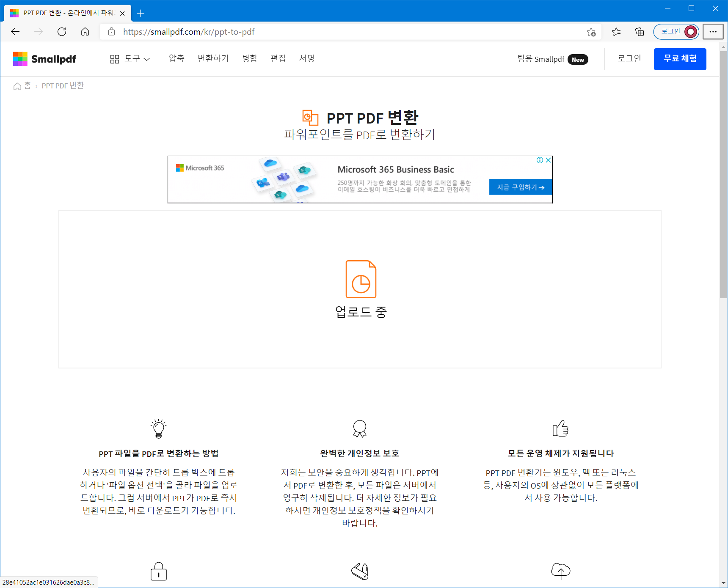This screenshot has width=728, height=588.
Task: Open the favorites list
Action: pos(616,32)
